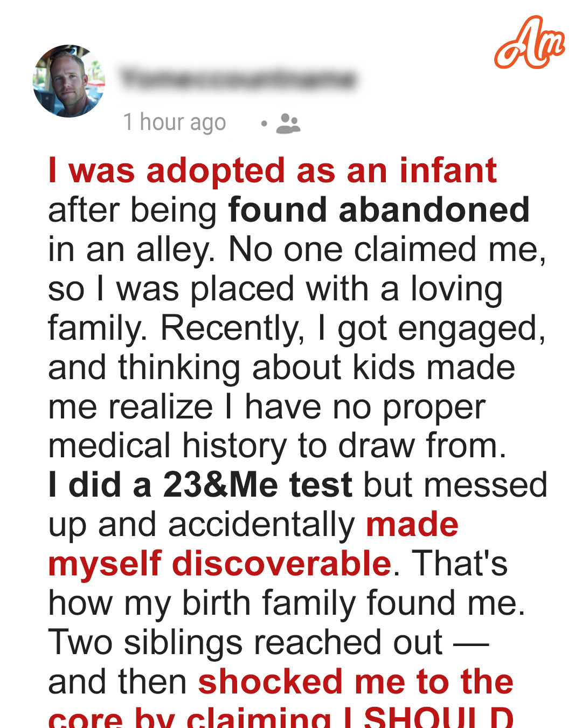Click the line "me realize I have no proper"
Viewport: 582px width, 728px height.
pos(267,408)
